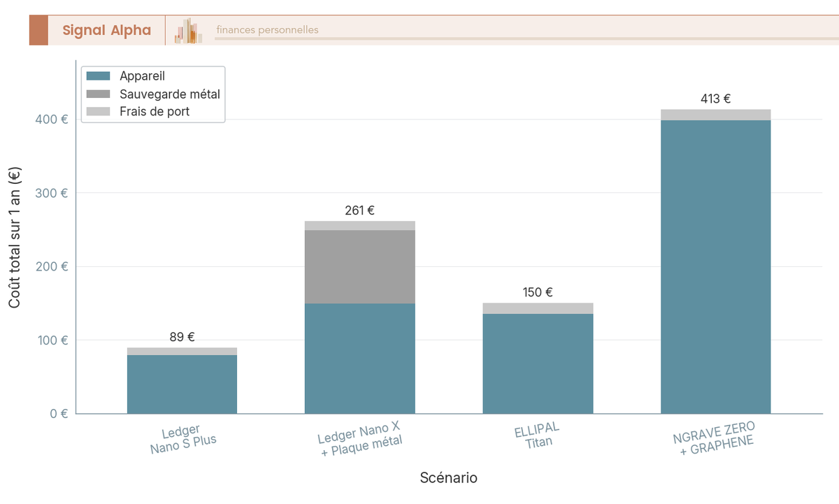Select the ELLIPAL Titan blue bar segment
Screen dimensions: 839x504
point(538,363)
